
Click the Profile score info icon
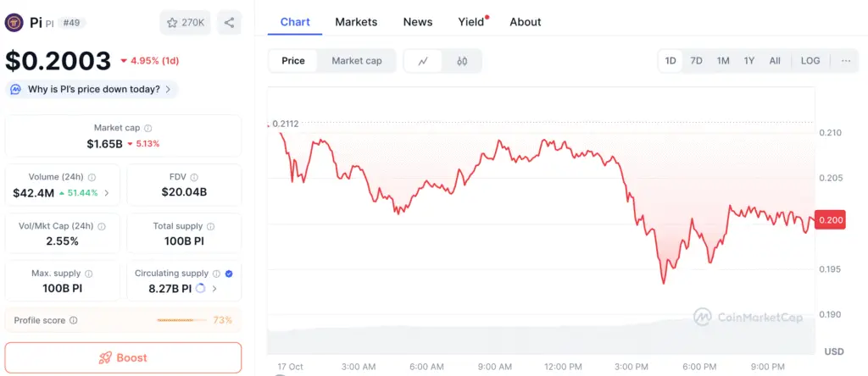click(x=74, y=320)
